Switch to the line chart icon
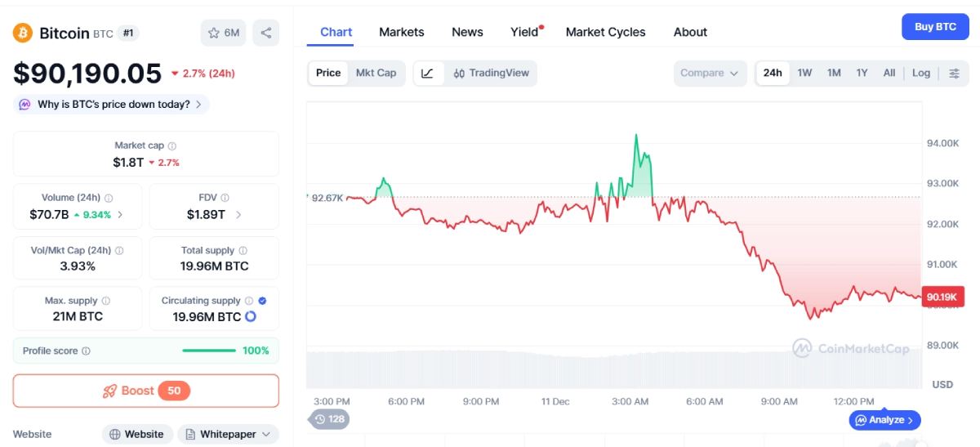The width and height of the screenshot is (980, 447). pyautogui.click(x=428, y=73)
